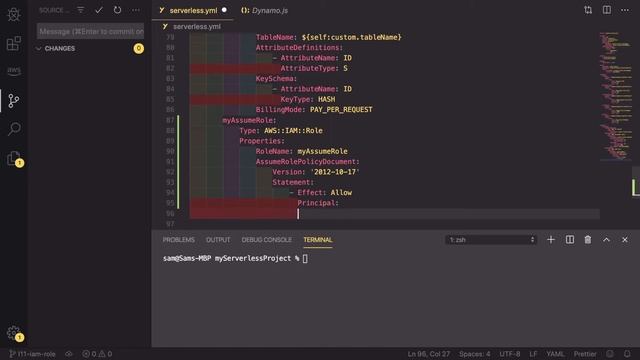Open the Explorer files icon with badge
Viewport: 640px width, 360px height.
(x=15, y=159)
